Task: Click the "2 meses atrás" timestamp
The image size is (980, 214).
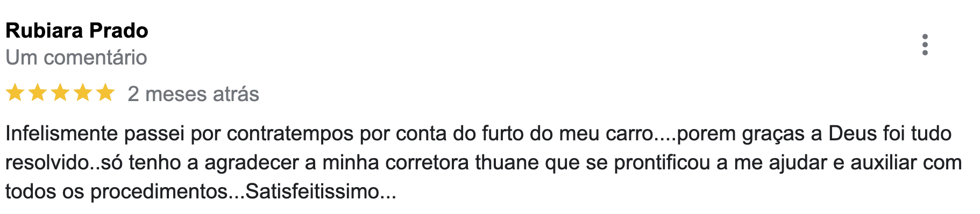Action: point(193,94)
